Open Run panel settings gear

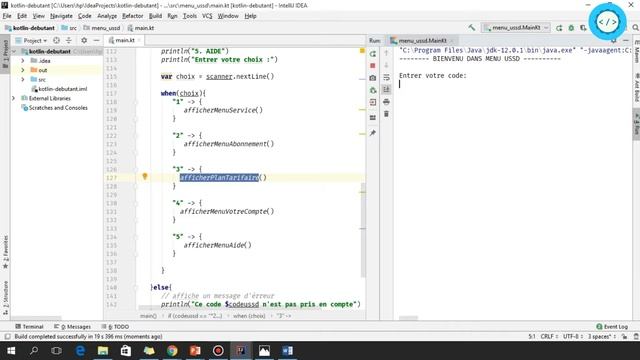tap(613, 40)
